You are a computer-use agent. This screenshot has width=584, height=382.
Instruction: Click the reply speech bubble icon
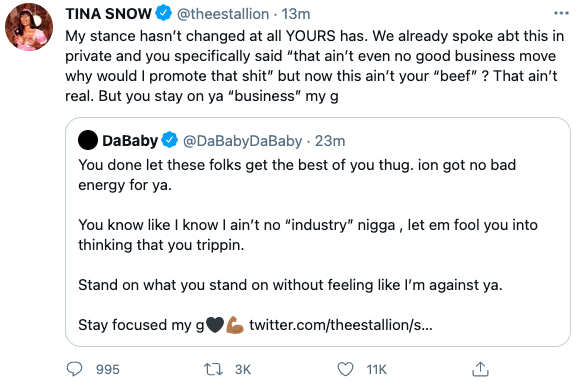point(74,369)
